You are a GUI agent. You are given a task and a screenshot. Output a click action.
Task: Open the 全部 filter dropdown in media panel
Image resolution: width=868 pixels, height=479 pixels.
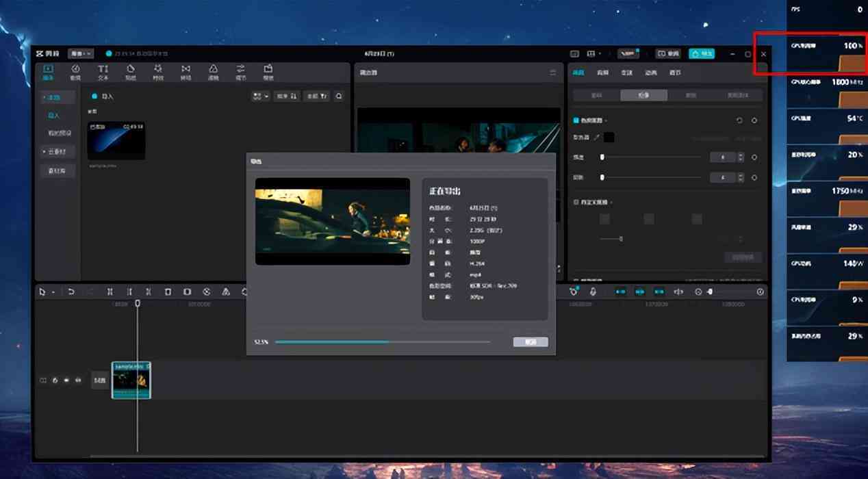coord(317,96)
